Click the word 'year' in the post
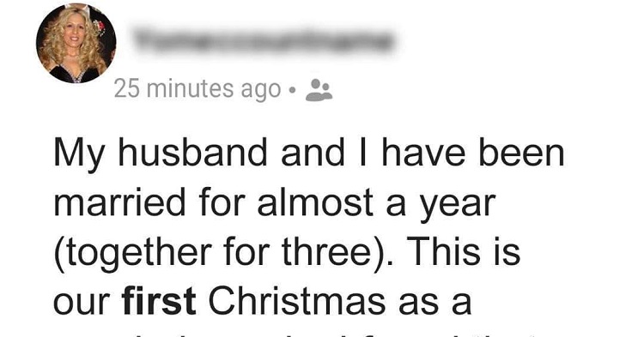The width and height of the screenshot is (644, 337). click(458, 205)
